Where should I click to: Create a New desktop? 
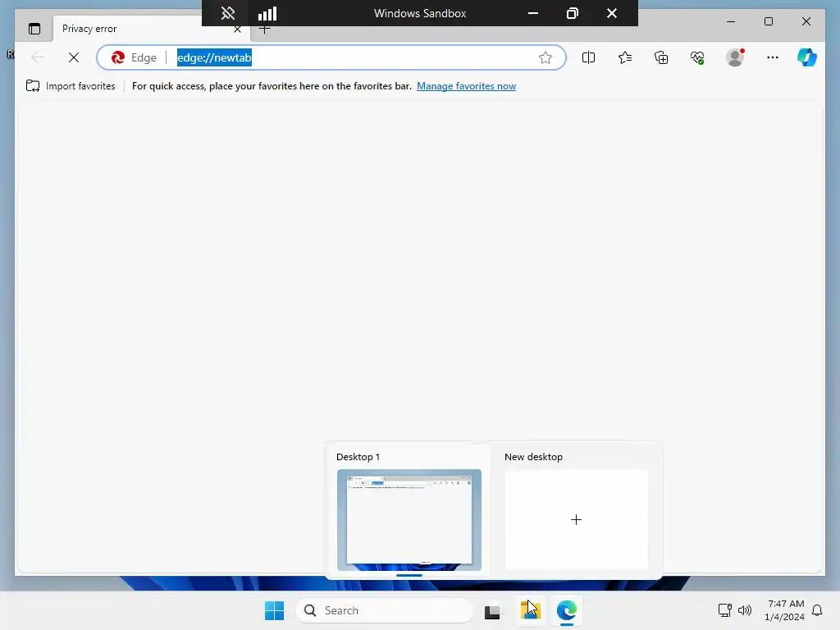(577, 519)
